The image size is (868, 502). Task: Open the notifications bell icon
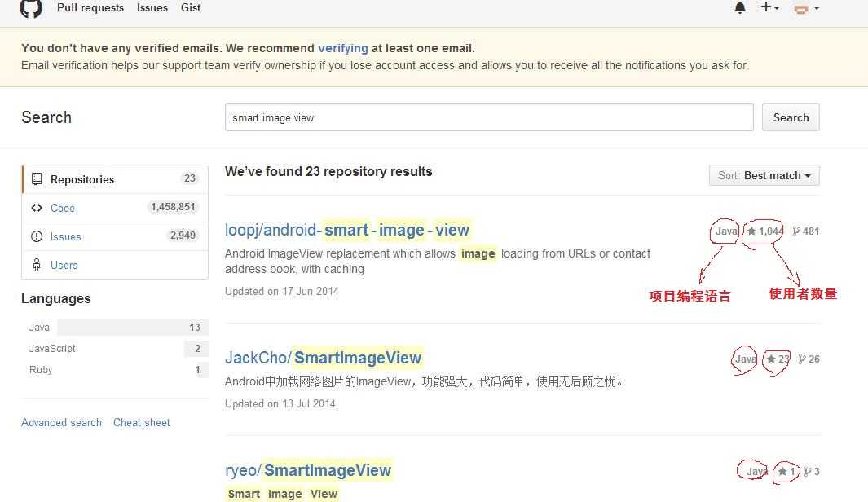click(x=740, y=8)
